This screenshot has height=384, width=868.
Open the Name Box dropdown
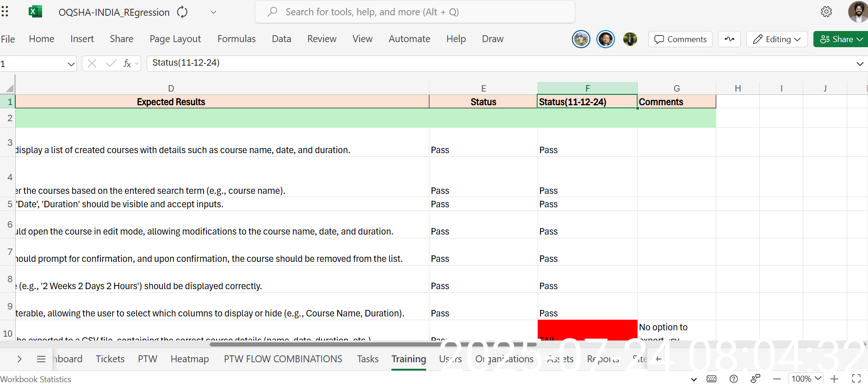(71, 64)
